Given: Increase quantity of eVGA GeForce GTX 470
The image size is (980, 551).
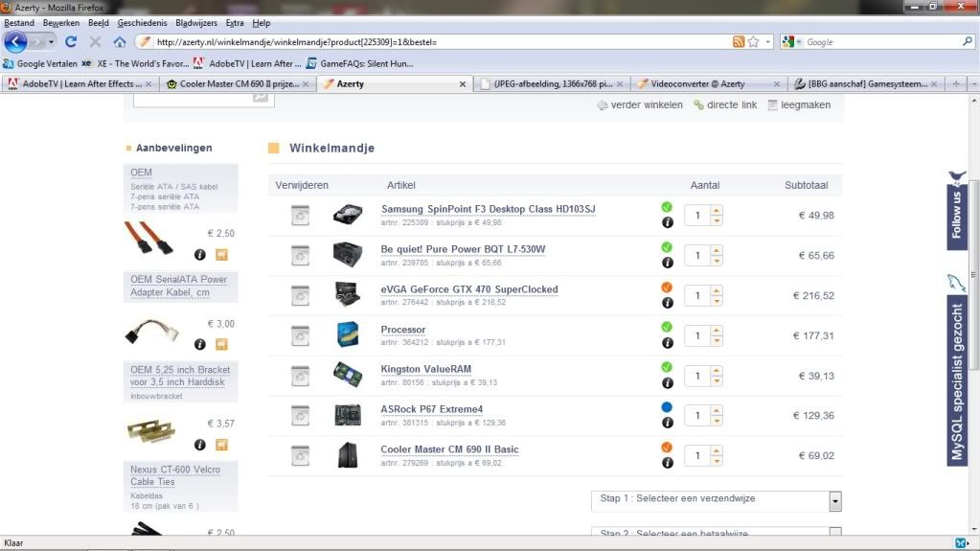Looking at the screenshot, I should [717, 290].
